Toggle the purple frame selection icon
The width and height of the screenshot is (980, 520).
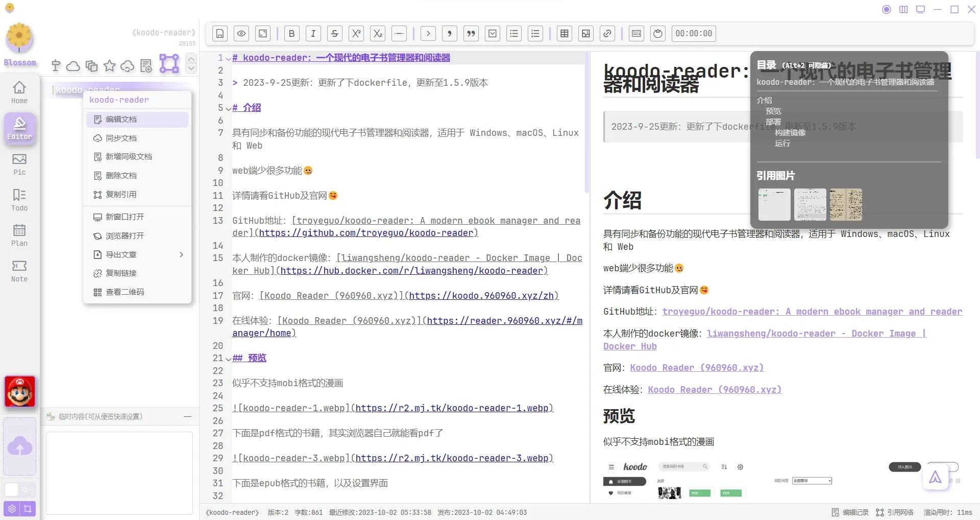click(169, 63)
